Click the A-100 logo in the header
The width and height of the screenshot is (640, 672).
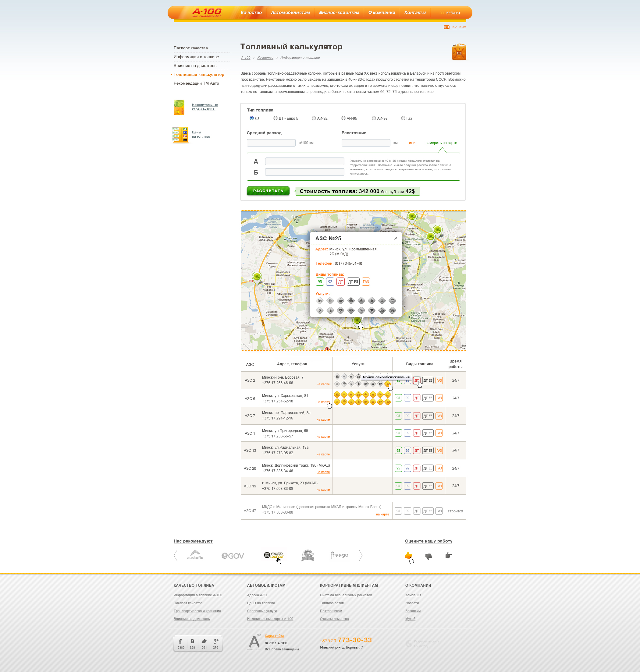[x=207, y=12]
